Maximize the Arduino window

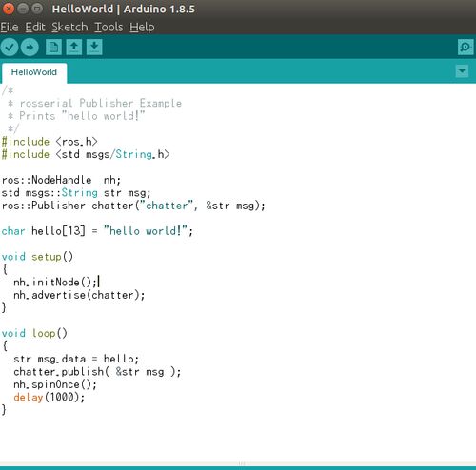click(x=37, y=9)
